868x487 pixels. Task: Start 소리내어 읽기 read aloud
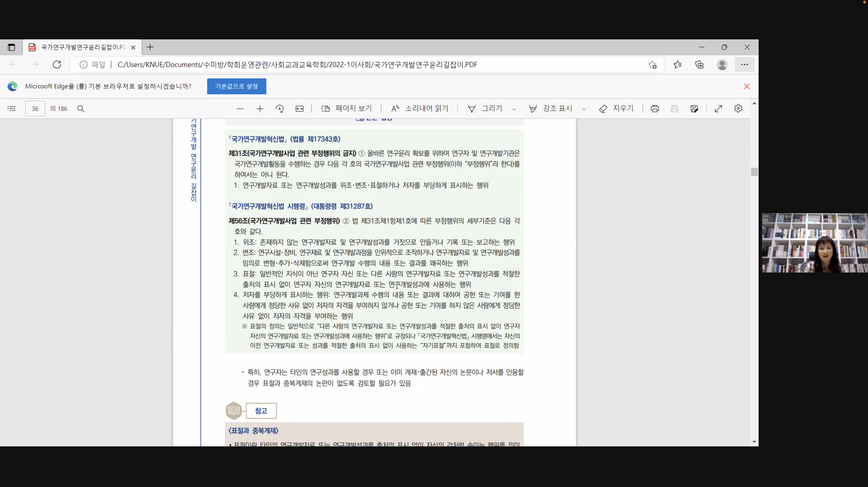point(420,109)
